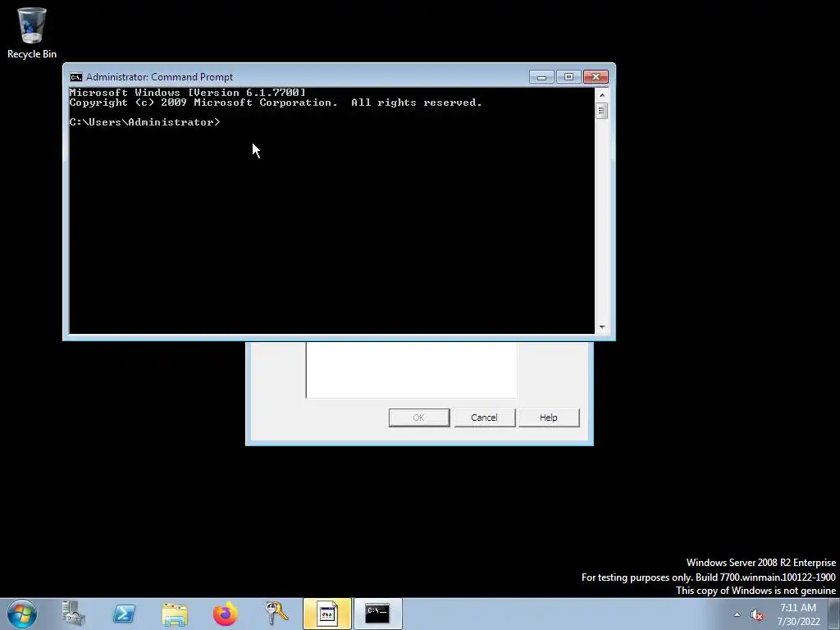
Task: Launch Server Manager from the taskbar
Action: [73, 614]
